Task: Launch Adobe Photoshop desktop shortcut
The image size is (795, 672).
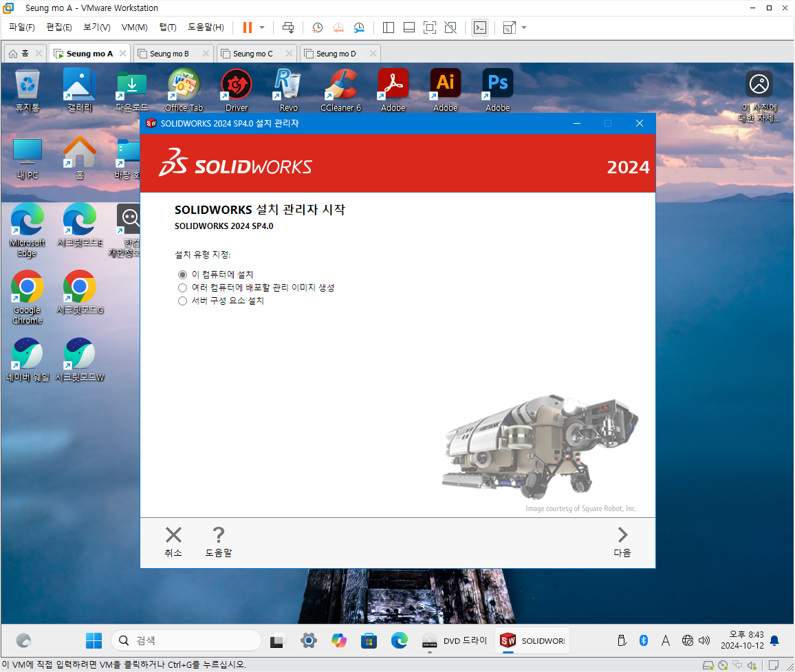Action: (497, 90)
